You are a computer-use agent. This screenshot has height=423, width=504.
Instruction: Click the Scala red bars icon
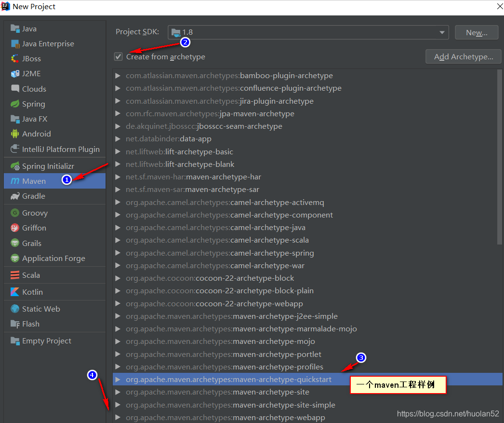tap(15, 275)
